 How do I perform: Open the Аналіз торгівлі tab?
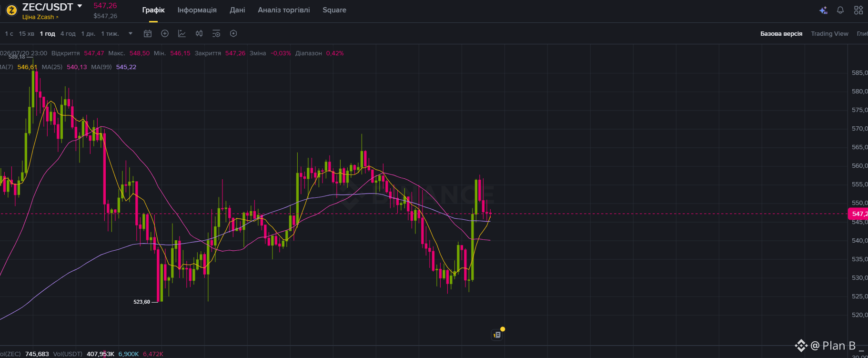pyautogui.click(x=283, y=10)
